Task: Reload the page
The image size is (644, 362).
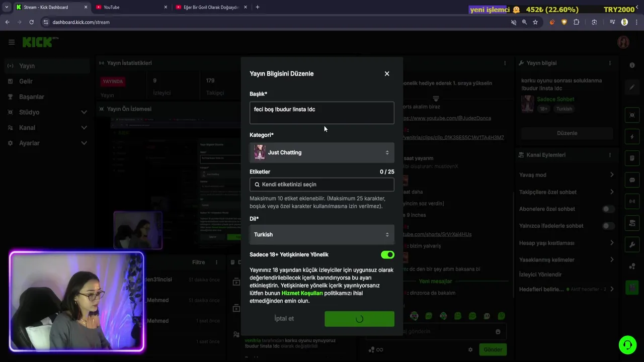Action: pos(31,22)
